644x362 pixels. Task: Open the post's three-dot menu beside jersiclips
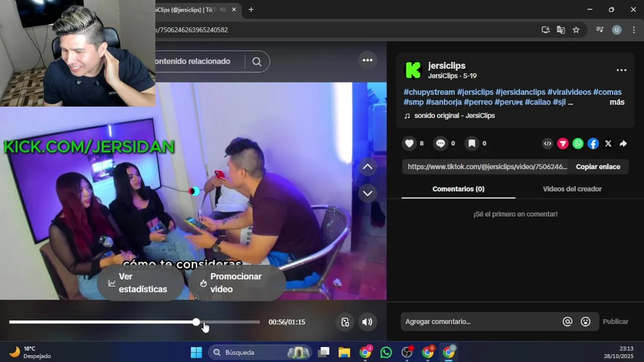622,70
